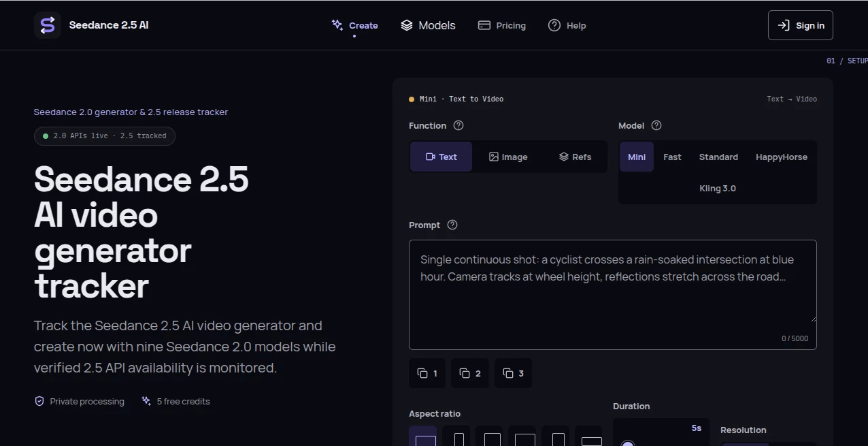Insert sample prompt number 2
This screenshot has height=446, width=868.
pos(470,373)
